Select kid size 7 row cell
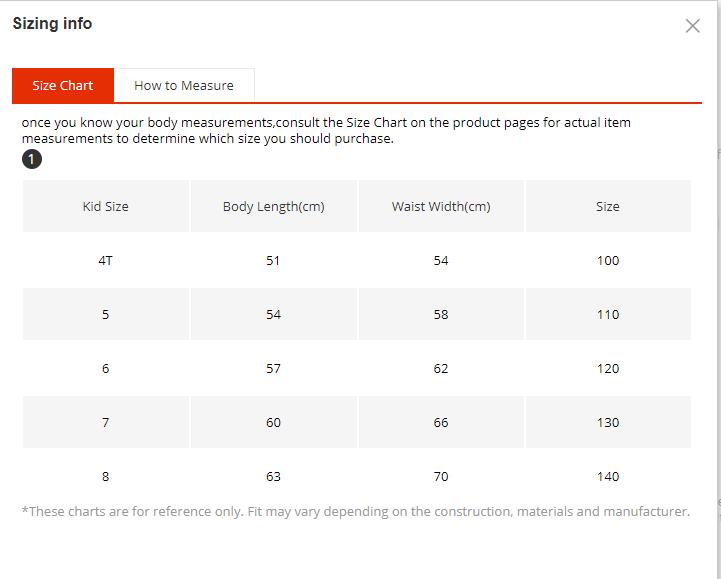 [x=105, y=422]
